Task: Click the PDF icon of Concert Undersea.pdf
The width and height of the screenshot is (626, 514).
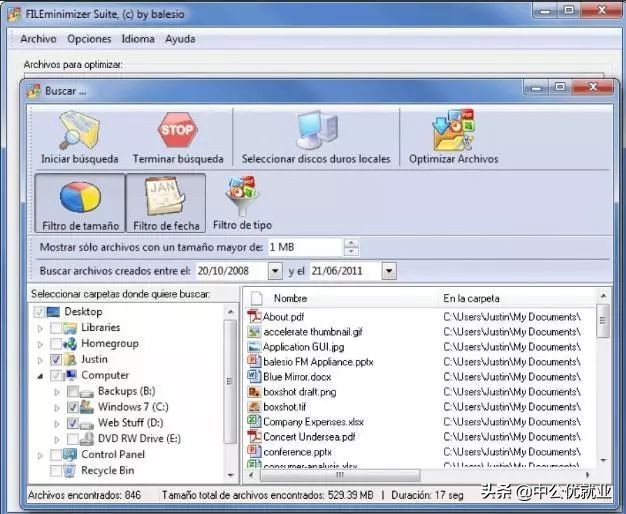Action: pos(254,437)
